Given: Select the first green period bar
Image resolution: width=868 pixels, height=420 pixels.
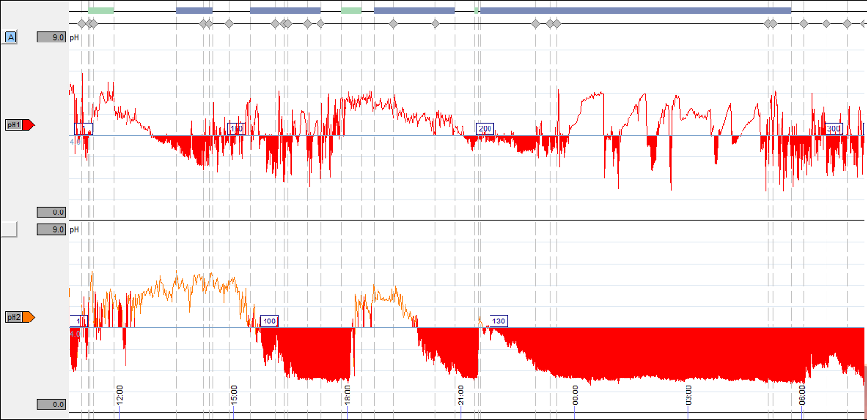Looking at the screenshot, I should point(100,10).
